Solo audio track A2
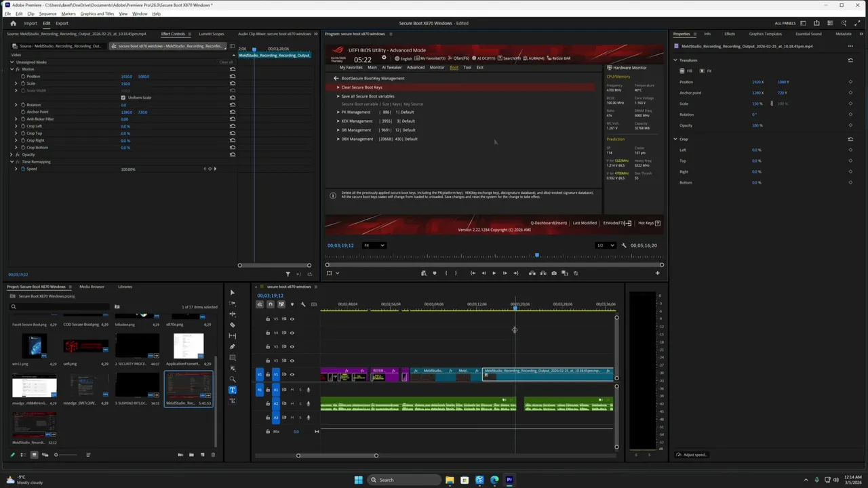The image size is (868, 488). [x=300, y=403]
